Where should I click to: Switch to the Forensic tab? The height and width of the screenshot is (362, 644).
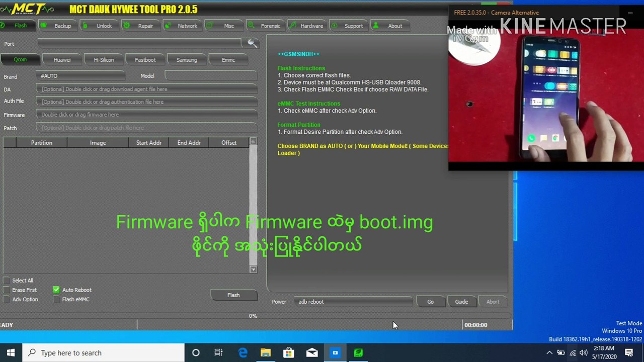(x=265, y=26)
